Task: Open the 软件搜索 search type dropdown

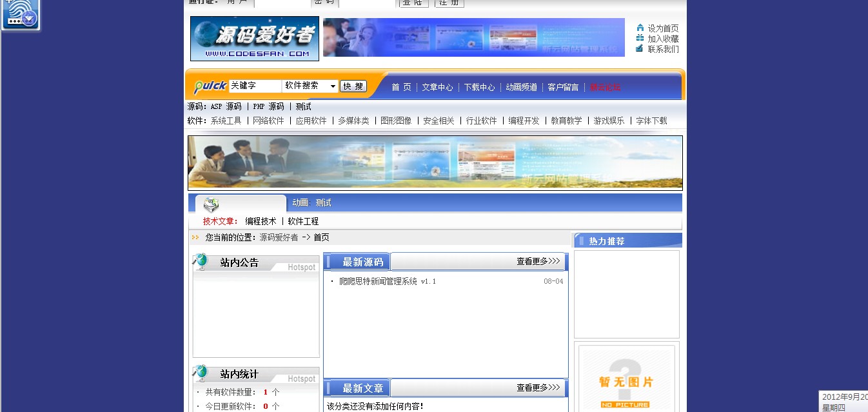Action: (x=311, y=86)
